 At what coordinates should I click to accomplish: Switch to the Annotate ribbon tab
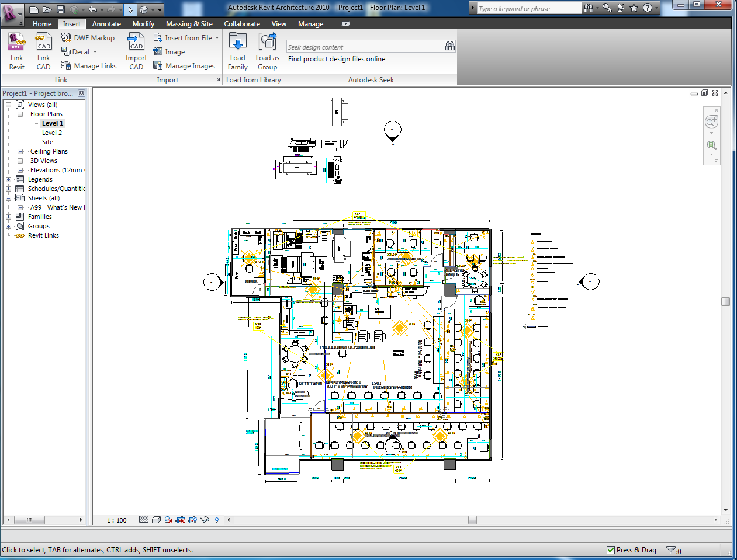click(106, 24)
